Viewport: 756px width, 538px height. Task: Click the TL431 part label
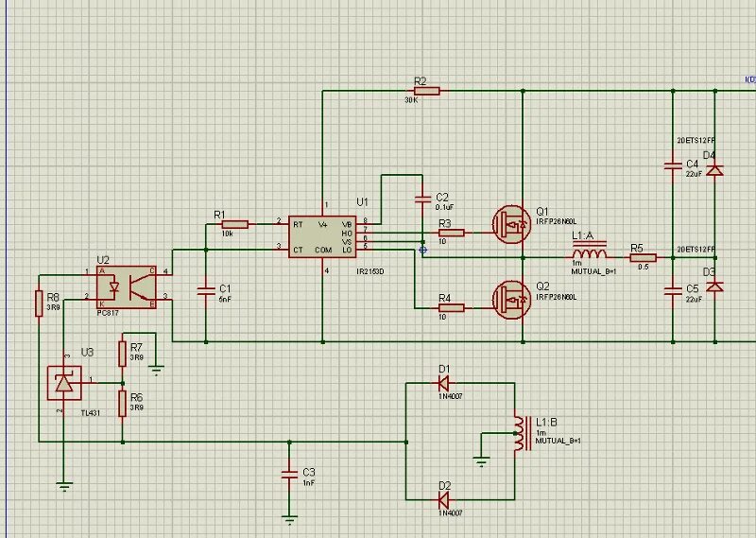click(x=90, y=413)
